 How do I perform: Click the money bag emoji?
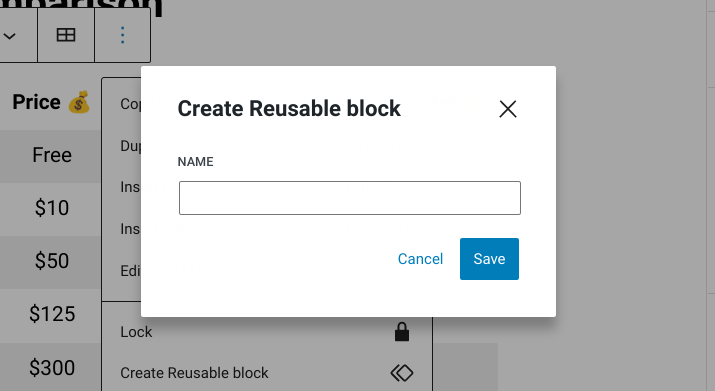[79, 102]
